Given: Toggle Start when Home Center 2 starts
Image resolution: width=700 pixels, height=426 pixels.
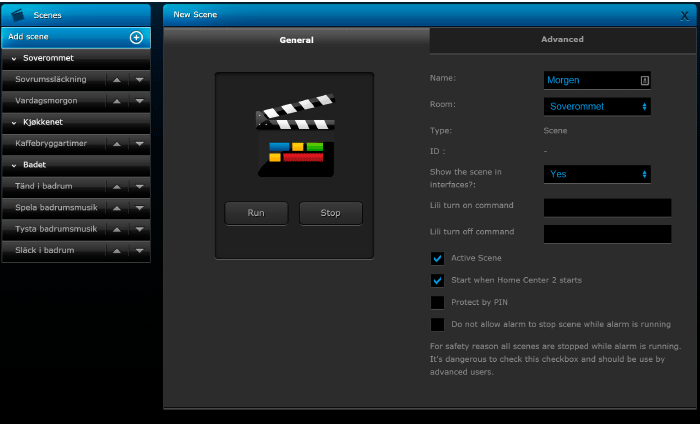Looking at the screenshot, I should [437, 281].
